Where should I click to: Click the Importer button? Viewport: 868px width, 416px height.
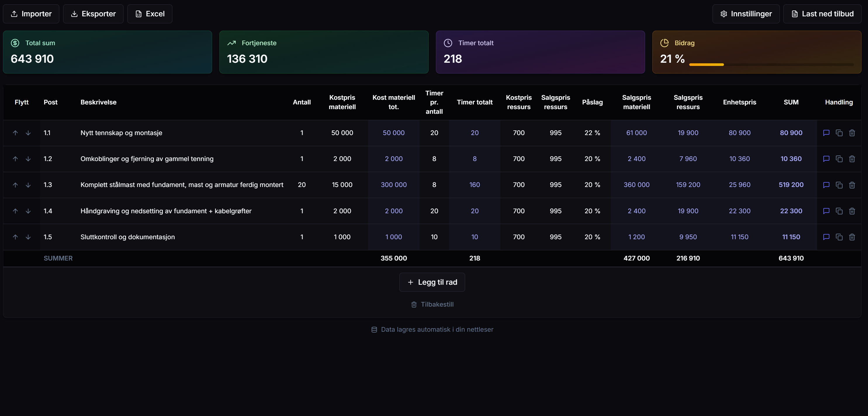coord(31,14)
